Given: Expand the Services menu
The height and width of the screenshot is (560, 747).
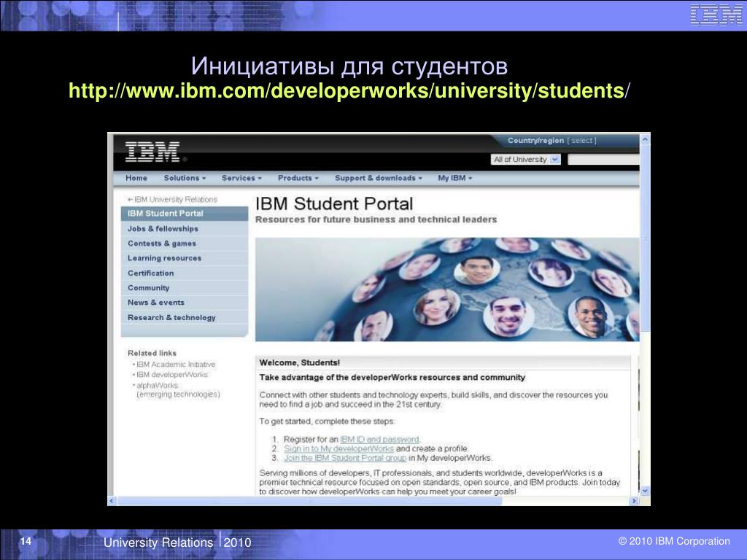Looking at the screenshot, I should [241, 178].
